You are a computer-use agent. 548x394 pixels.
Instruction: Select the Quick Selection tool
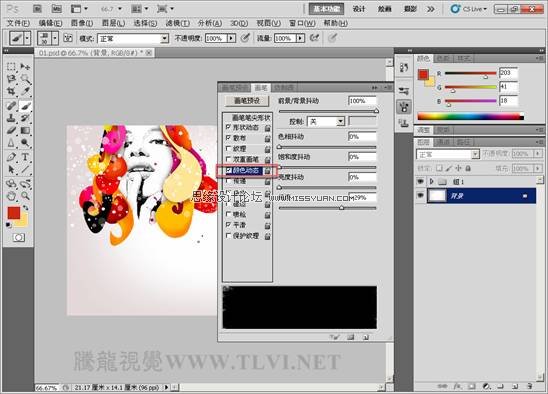[25, 79]
